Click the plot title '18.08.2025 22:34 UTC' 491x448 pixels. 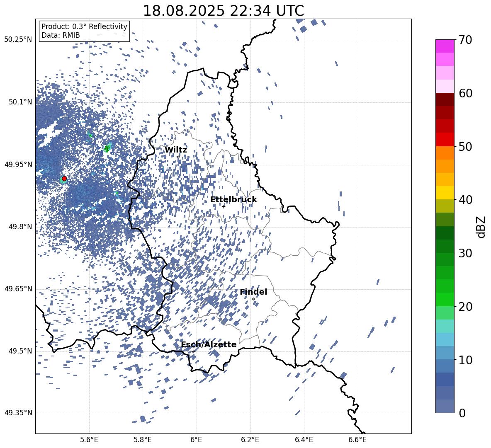[223, 11]
